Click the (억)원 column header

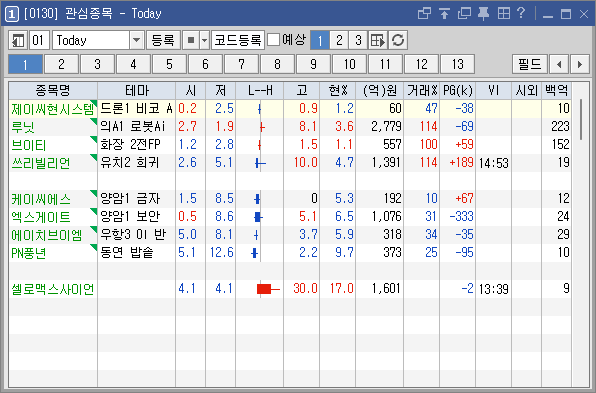pyautogui.click(x=380, y=90)
